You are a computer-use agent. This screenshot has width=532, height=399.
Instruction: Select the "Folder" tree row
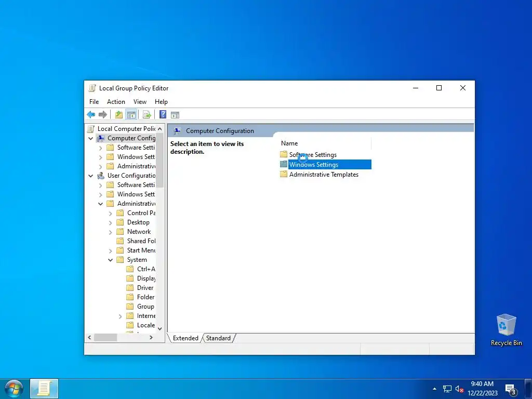pyautogui.click(x=140, y=297)
